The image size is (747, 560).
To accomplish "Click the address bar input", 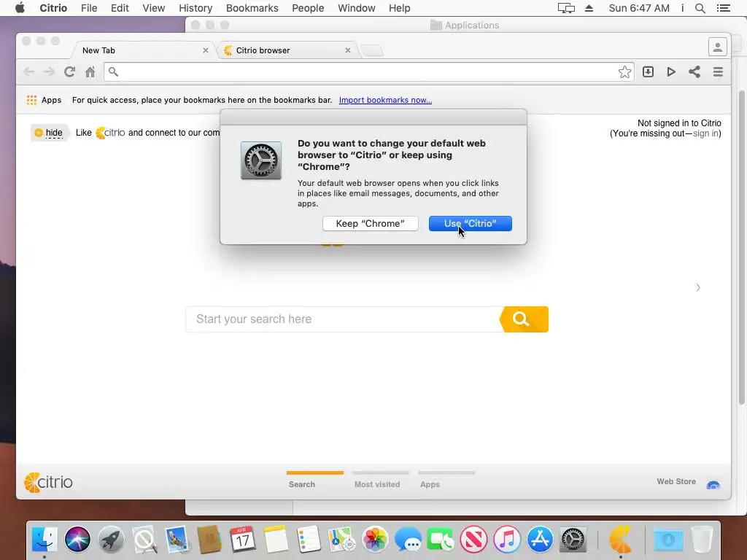I will click(x=368, y=72).
